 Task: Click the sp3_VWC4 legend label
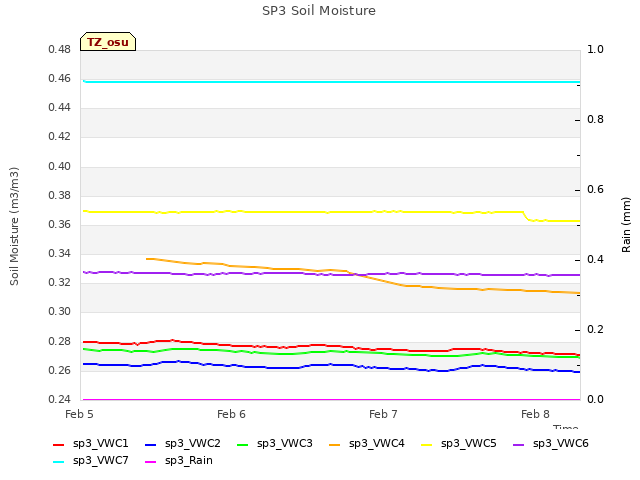376,443
